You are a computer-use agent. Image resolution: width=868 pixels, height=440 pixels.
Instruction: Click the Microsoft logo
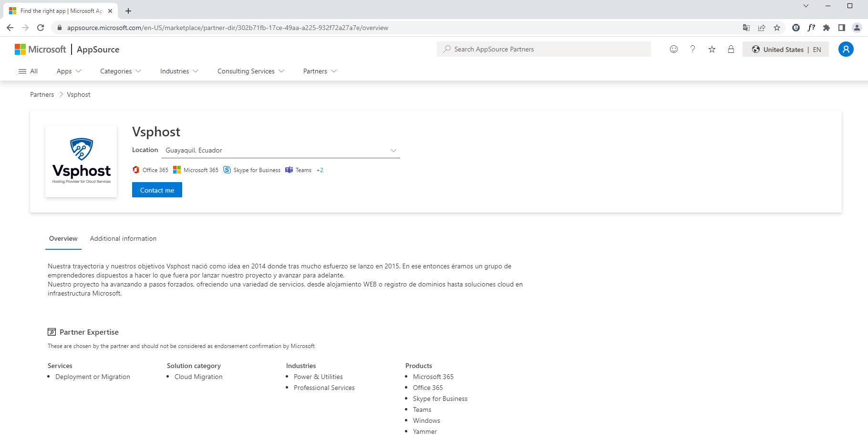click(x=41, y=49)
